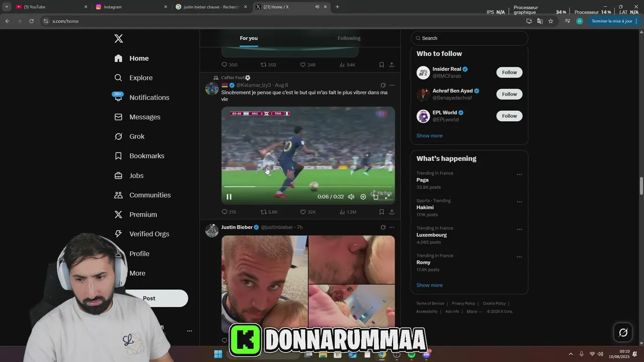This screenshot has height=362, width=644.
Task: Open more options on Justin Bieber post
Action: pos(392,227)
